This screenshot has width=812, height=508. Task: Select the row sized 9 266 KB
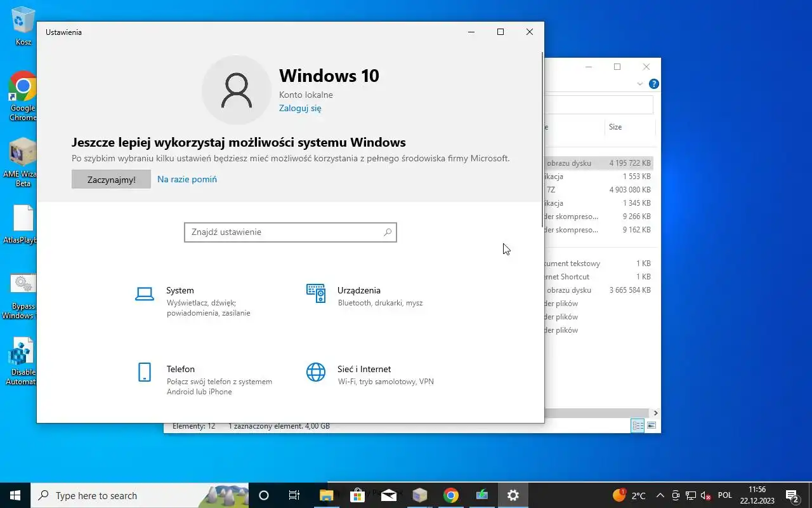(x=599, y=217)
